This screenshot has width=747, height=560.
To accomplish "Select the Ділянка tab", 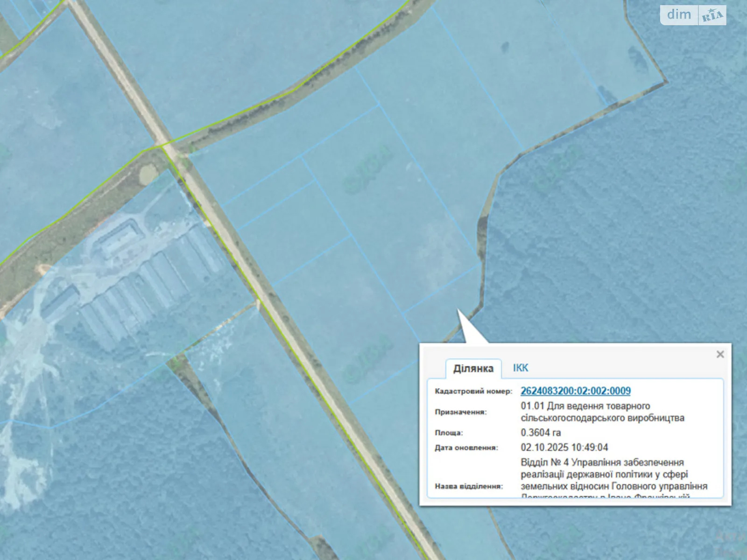I will [473, 369].
